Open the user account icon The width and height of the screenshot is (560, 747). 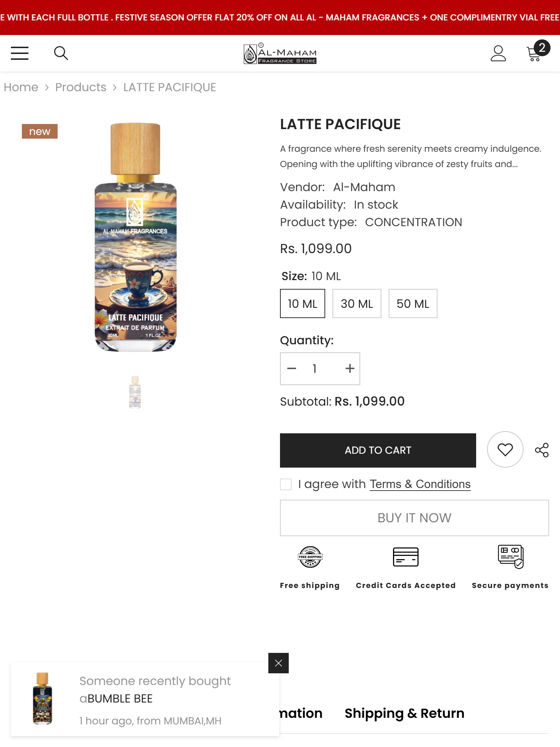click(x=498, y=53)
